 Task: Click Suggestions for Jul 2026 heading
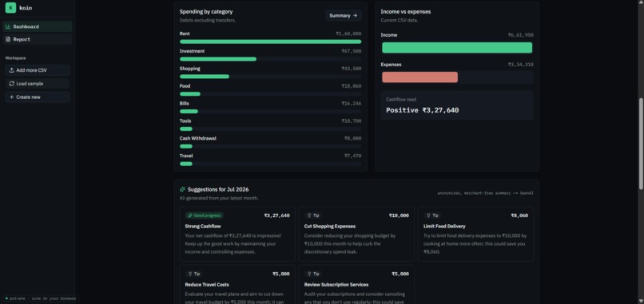click(218, 190)
